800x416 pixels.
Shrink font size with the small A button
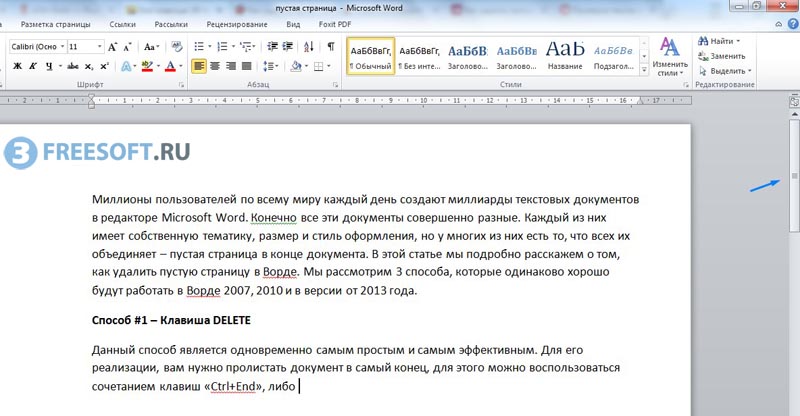pos(128,47)
